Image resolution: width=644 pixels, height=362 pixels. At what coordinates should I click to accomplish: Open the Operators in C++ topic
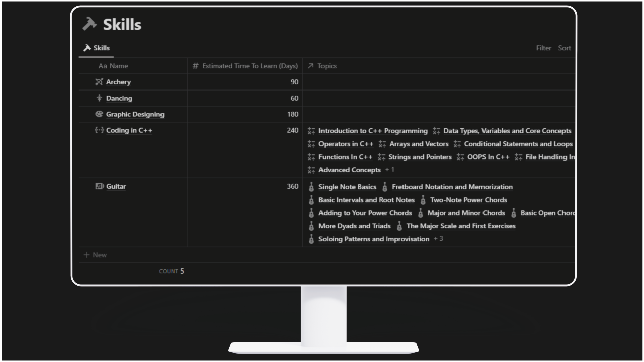tap(346, 144)
